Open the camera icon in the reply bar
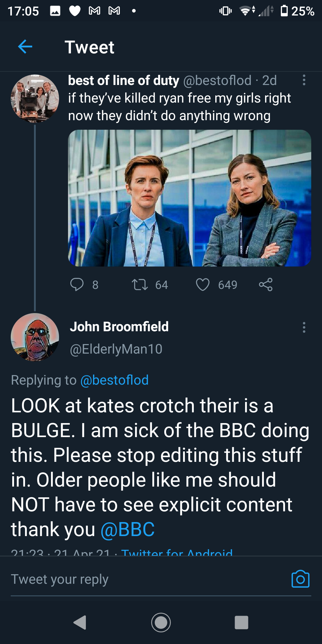The image size is (322, 644). (301, 578)
